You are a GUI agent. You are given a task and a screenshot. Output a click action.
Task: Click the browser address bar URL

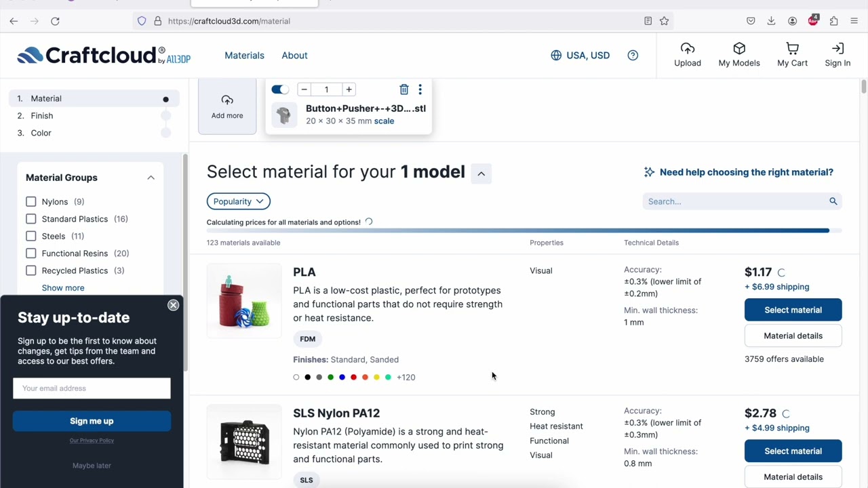(229, 21)
